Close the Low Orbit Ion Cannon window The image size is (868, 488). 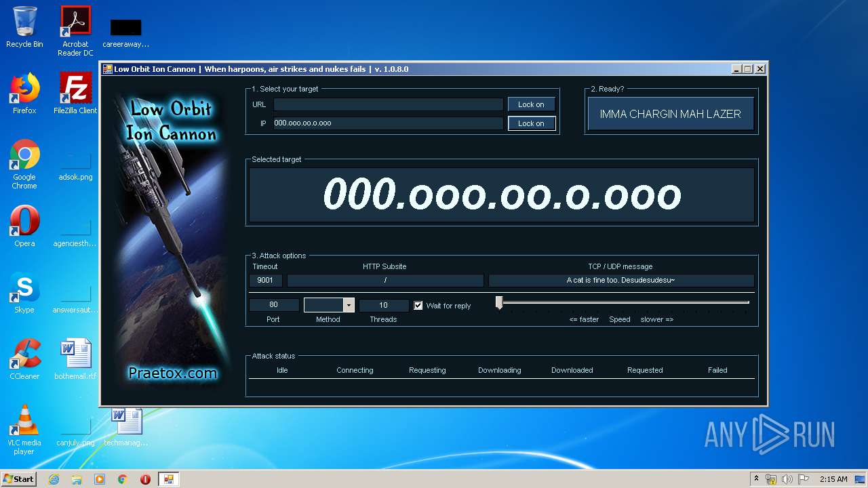760,69
